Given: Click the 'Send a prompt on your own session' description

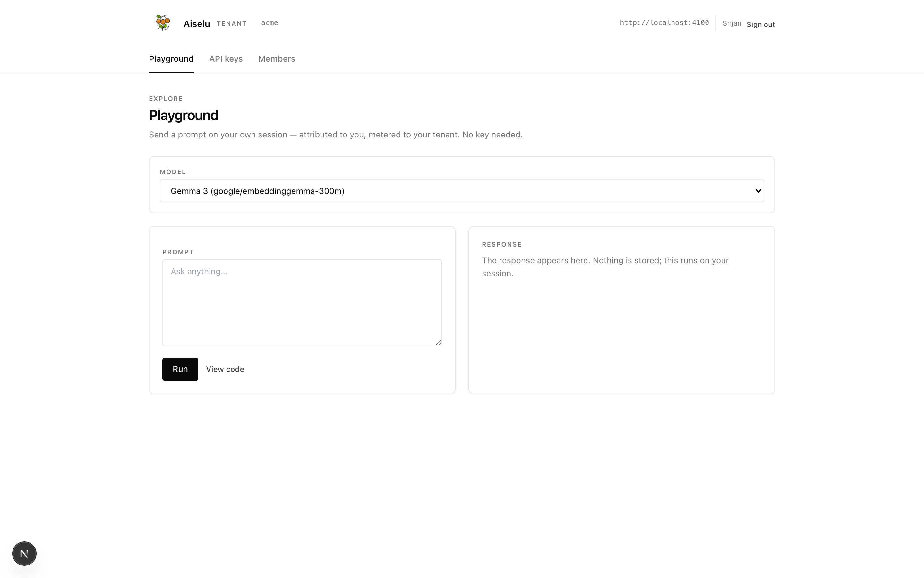Looking at the screenshot, I should coord(336,135).
